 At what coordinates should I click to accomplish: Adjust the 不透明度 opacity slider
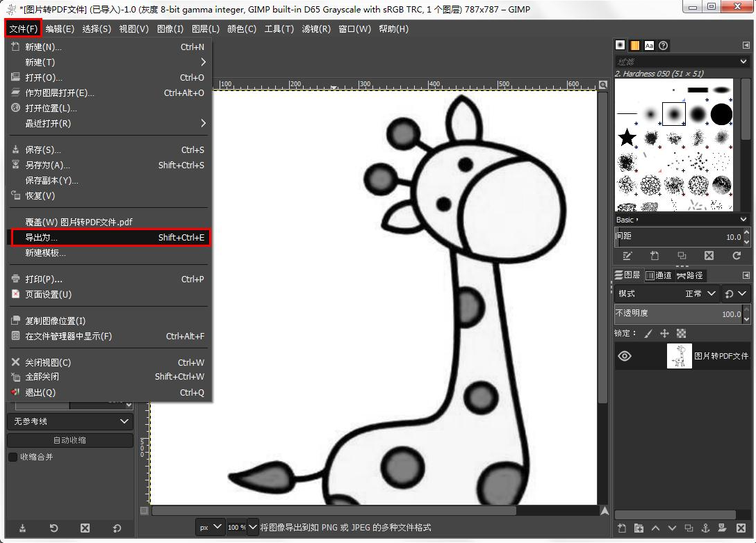pos(678,314)
